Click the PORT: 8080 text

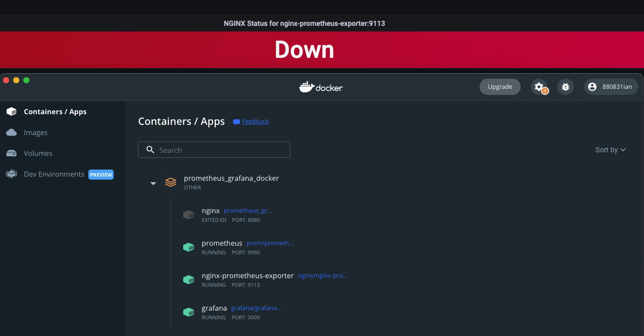click(246, 220)
